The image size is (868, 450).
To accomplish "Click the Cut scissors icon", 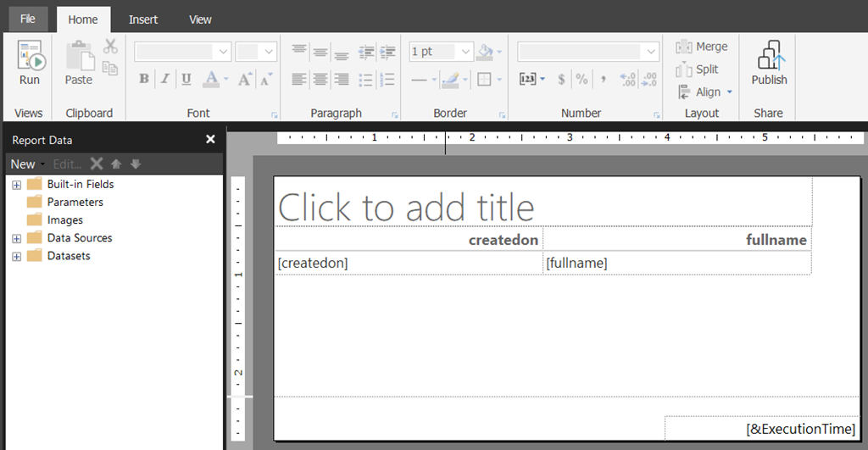I will [110, 47].
